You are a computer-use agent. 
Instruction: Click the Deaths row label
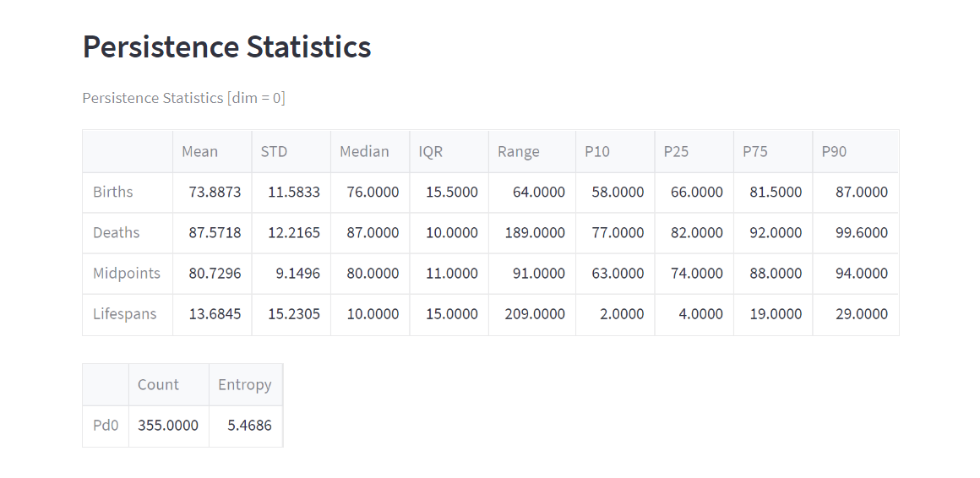117,233
